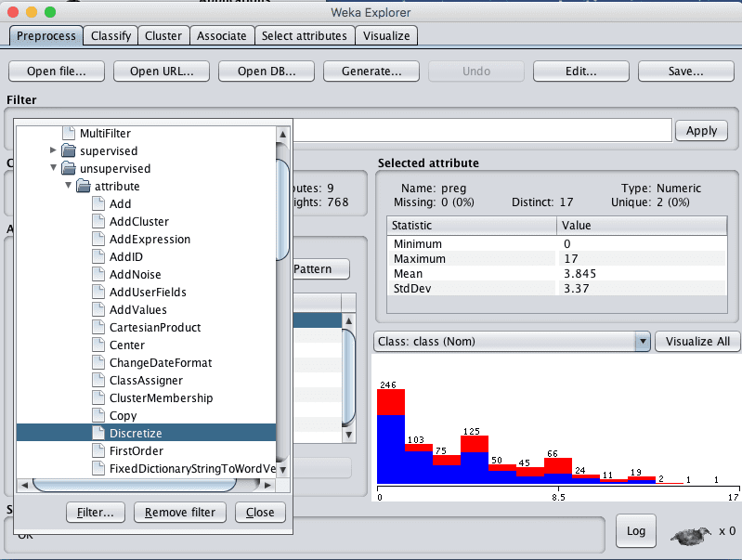Click the AddUserFields file icon

click(x=98, y=292)
